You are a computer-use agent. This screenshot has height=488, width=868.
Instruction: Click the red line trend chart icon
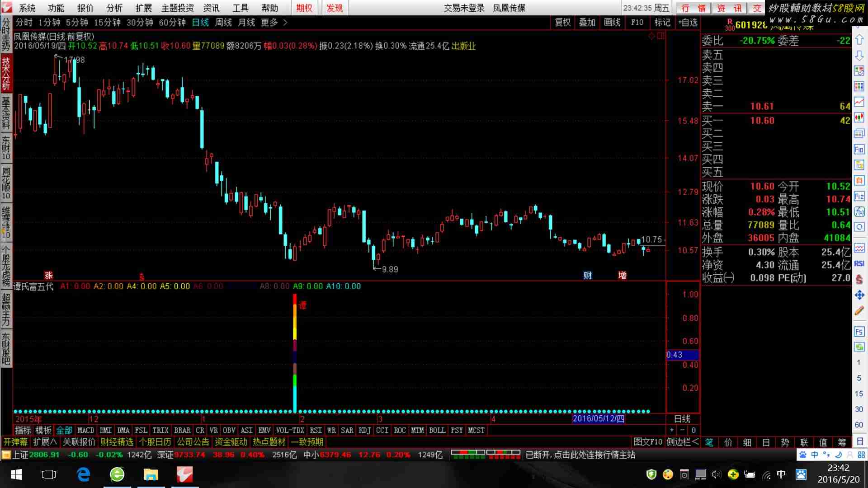click(x=859, y=102)
